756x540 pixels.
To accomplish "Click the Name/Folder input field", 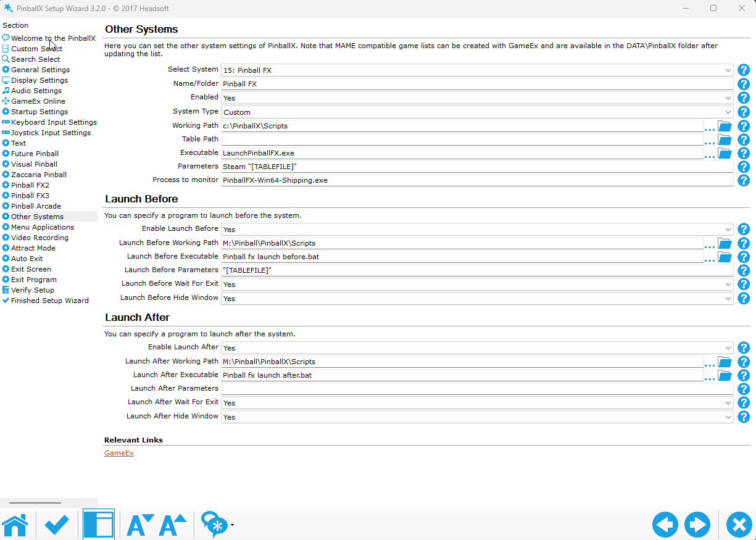I will click(x=477, y=84).
